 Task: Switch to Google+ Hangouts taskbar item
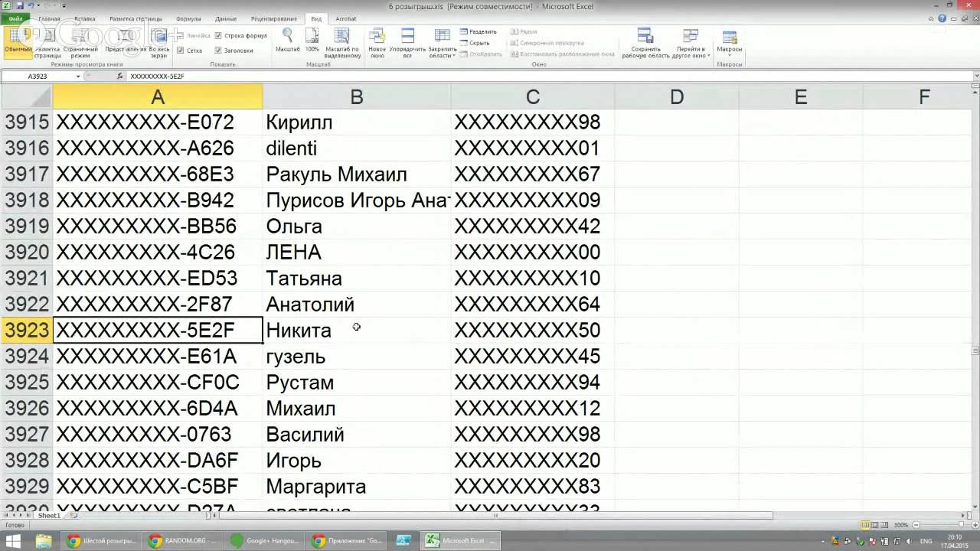(x=265, y=541)
